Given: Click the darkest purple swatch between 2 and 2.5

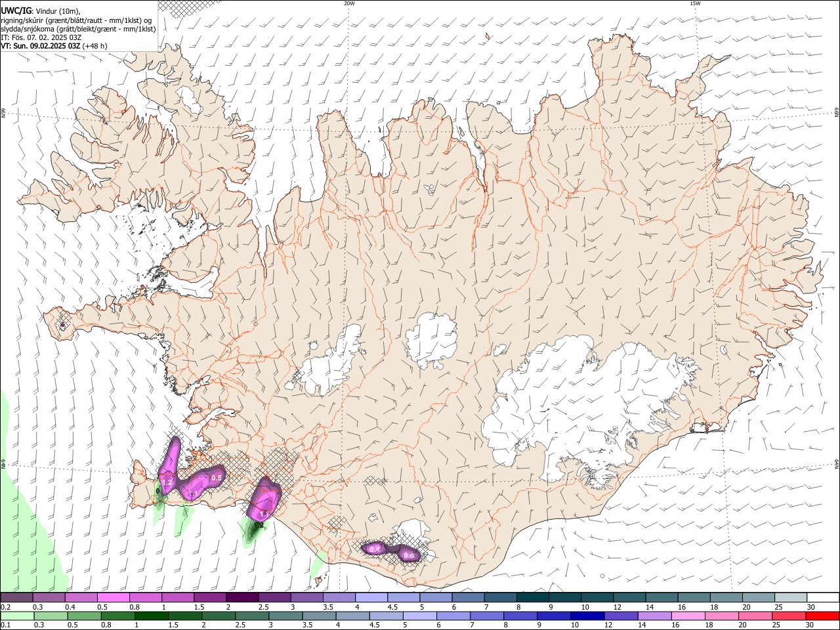Looking at the screenshot, I should pos(241,598).
